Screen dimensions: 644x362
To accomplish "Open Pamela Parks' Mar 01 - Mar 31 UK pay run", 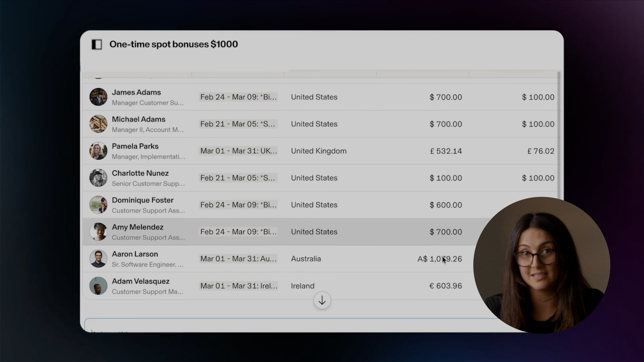I will pyautogui.click(x=238, y=151).
